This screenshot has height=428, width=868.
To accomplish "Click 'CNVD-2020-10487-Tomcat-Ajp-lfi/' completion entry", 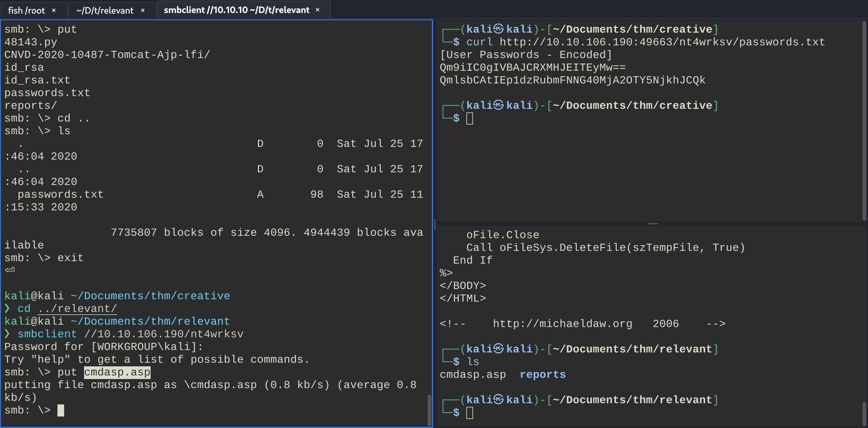I will (x=107, y=54).
